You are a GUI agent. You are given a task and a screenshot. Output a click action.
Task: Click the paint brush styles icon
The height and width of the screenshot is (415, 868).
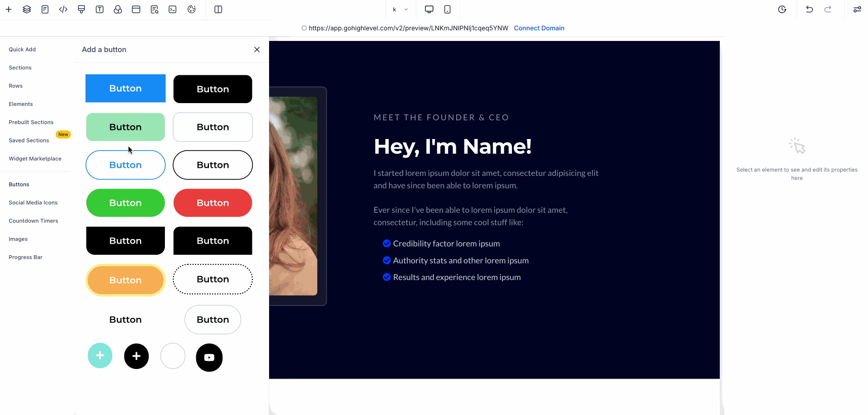coord(81,10)
